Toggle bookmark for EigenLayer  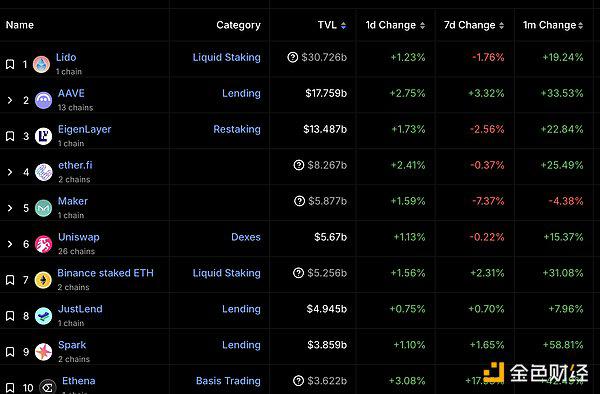pyautogui.click(x=10, y=136)
